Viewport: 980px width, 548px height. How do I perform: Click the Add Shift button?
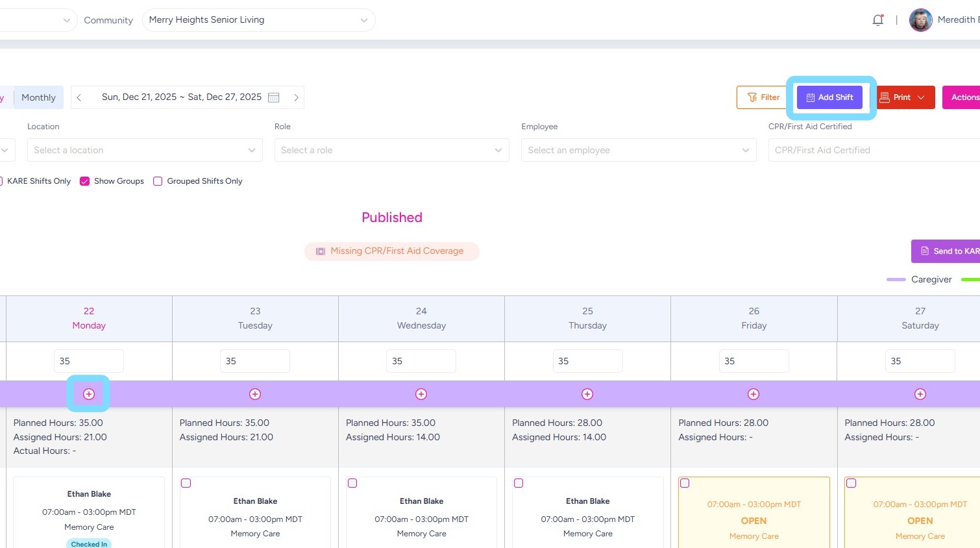pos(829,97)
